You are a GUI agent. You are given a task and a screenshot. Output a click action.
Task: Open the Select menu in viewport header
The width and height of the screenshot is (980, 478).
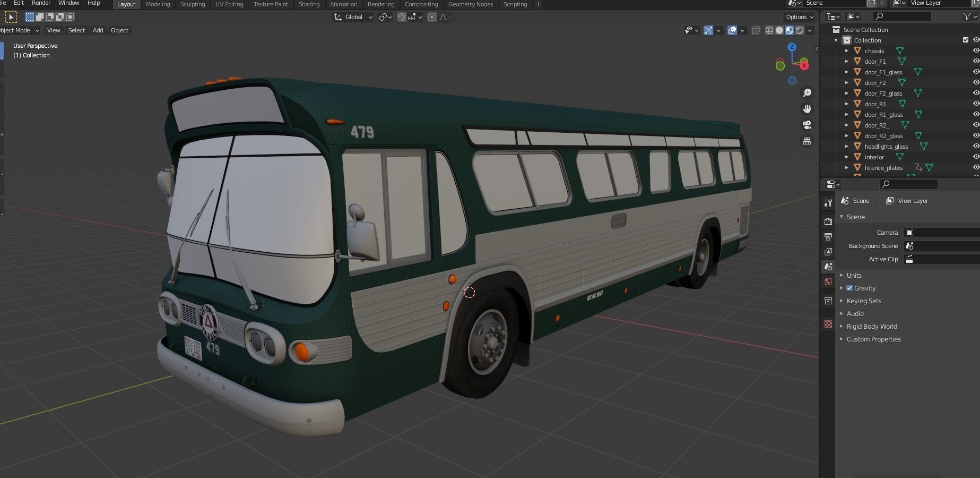point(76,30)
